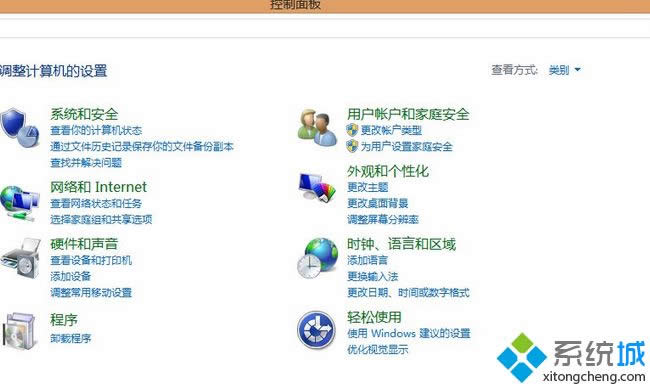Screen dimensions: 650x387
Task: Click 卸载程序 link
Action: pos(70,339)
